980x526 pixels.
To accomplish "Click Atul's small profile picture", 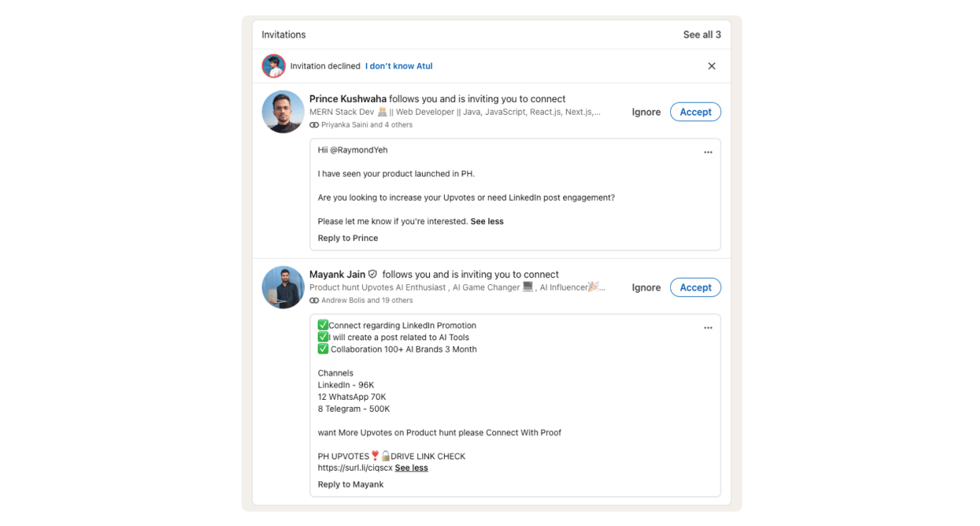I will pyautogui.click(x=273, y=66).
